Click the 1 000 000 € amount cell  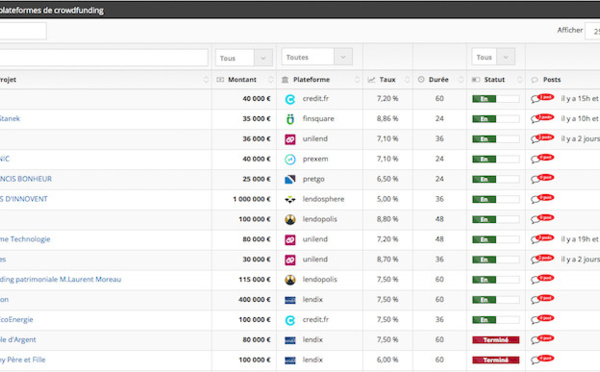(x=251, y=199)
